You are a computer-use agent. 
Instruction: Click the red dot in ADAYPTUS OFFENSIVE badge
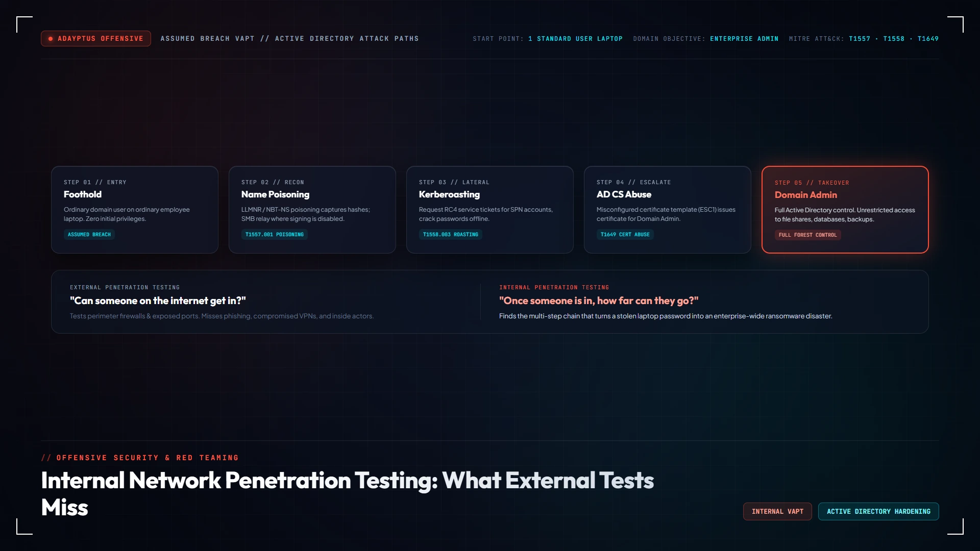click(x=51, y=39)
